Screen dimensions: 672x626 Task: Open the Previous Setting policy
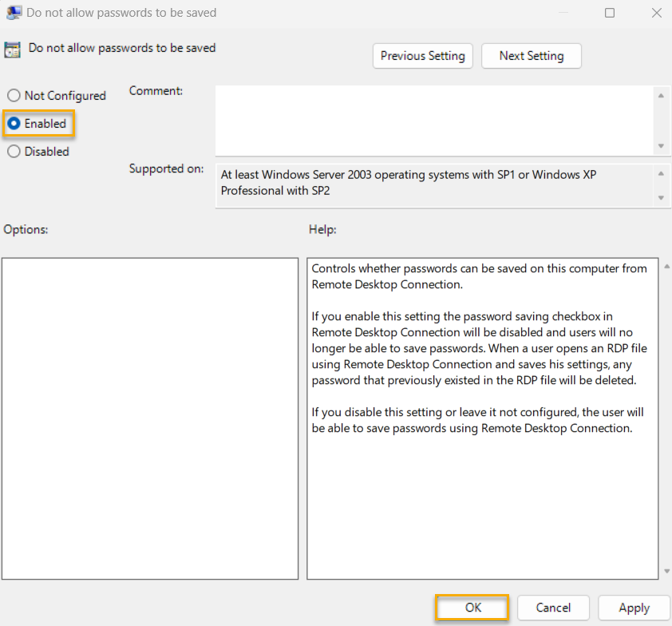(x=422, y=56)
